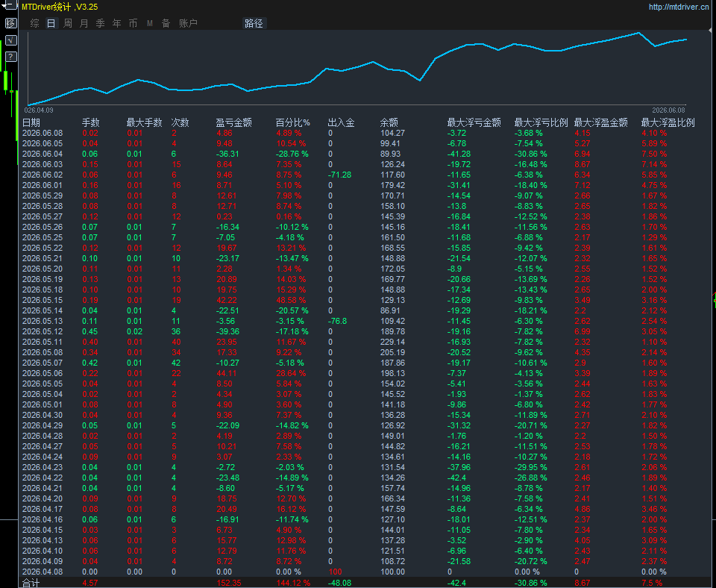This screenshot has width=716, height=588.
Task: Click the 移 move panel icon
Action: pyautogui.click(x=10, y=23)
